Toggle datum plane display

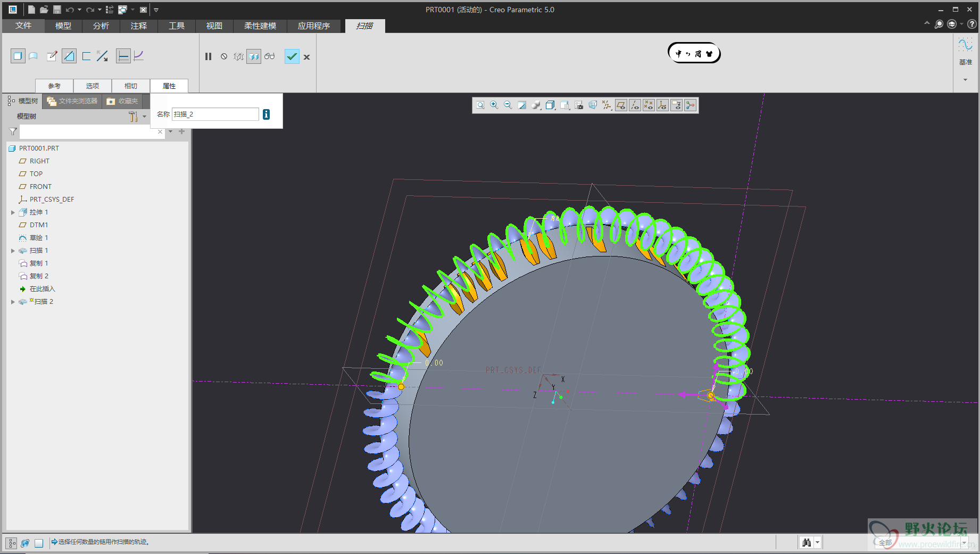click(x=621, y=105)
